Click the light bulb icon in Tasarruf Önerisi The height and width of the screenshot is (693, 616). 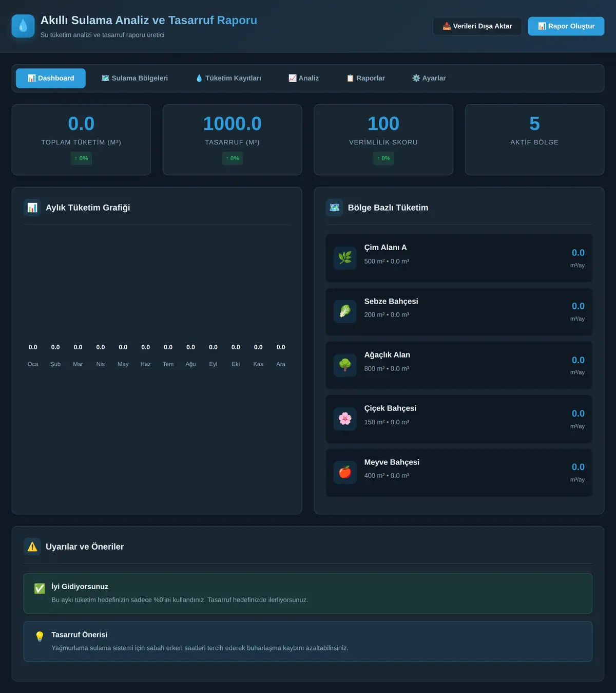pos(40,637)
